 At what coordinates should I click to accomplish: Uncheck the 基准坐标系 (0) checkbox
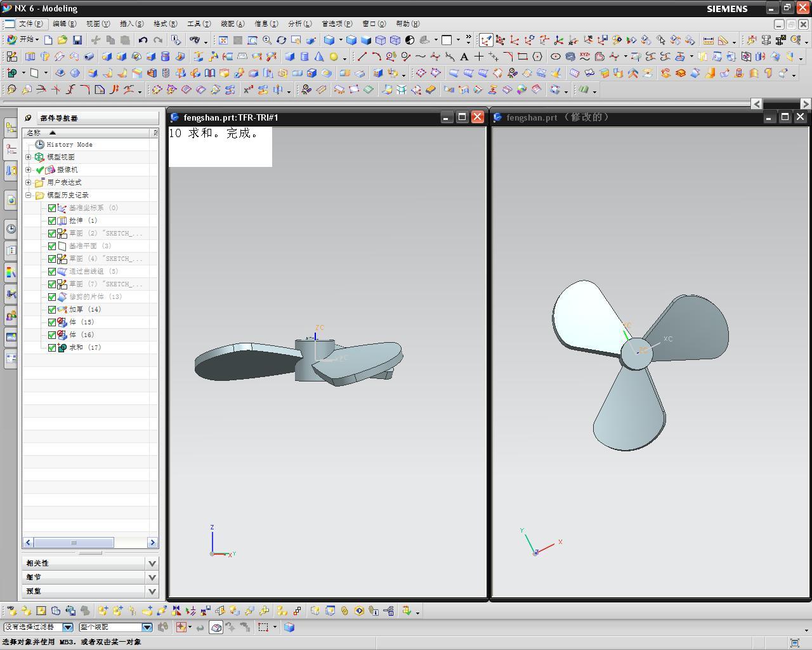click(52, 208)
